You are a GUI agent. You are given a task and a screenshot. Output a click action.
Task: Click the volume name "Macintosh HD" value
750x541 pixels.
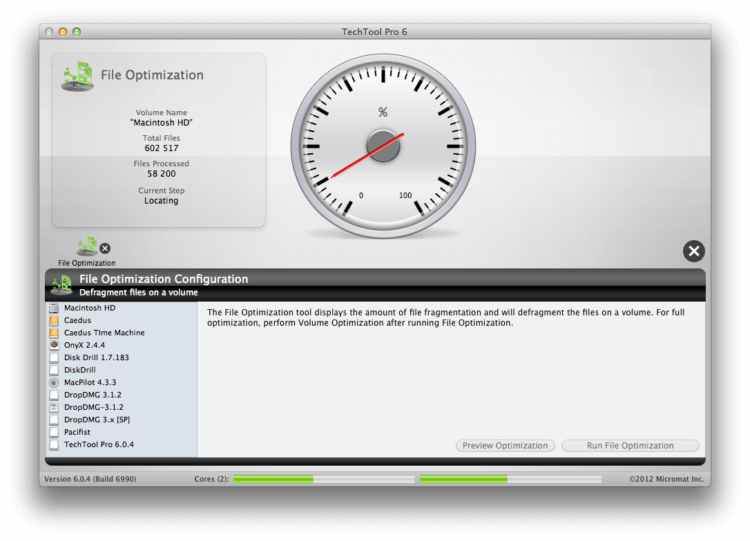click(x=161, y=123)
